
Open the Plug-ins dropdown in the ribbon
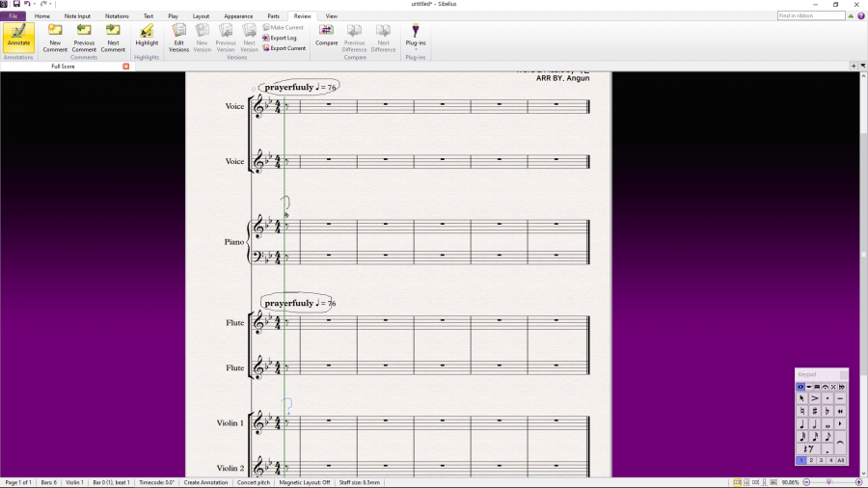[x=416, y=36]
